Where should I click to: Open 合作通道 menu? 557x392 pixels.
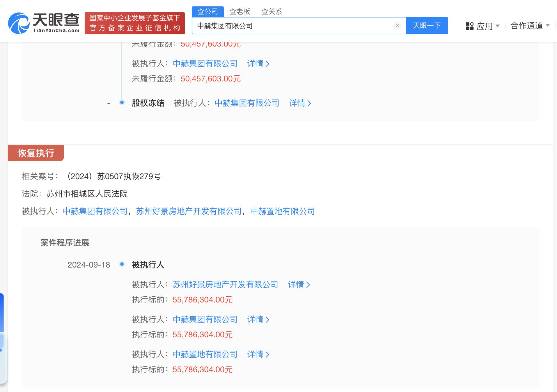click(x=527, y=26)
